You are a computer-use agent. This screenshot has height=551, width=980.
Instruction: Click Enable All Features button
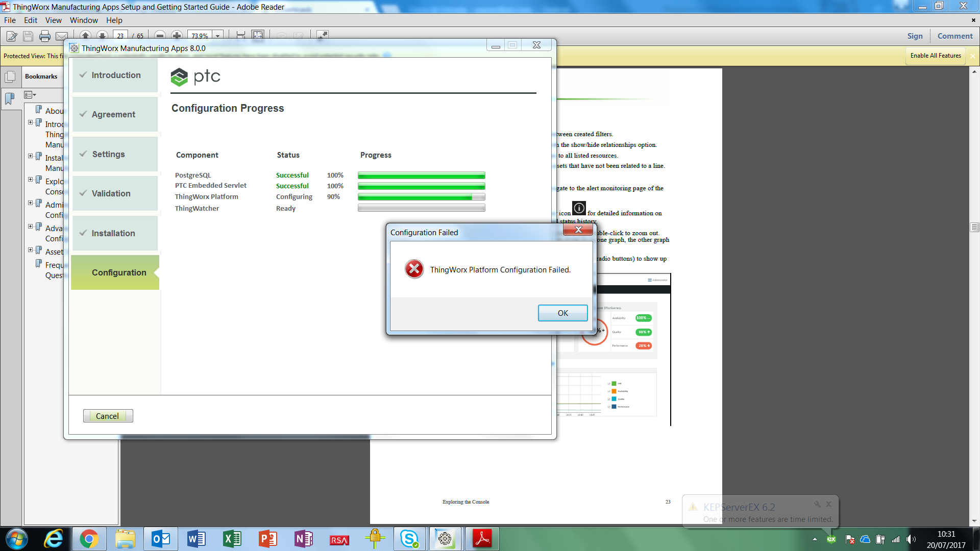pyautogui.click(x=936, y=56)
